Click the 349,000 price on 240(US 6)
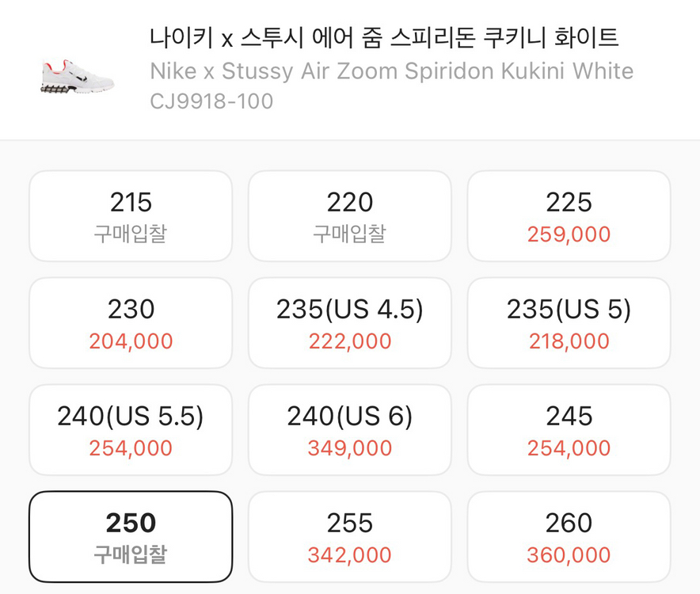 pyautogui.click(x=349, y=447)
